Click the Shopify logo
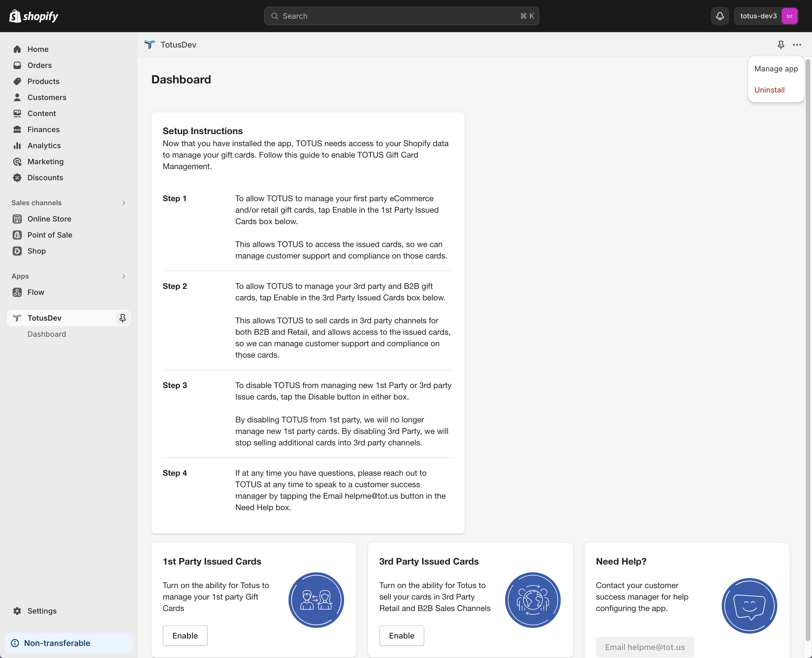 point(34,16)
